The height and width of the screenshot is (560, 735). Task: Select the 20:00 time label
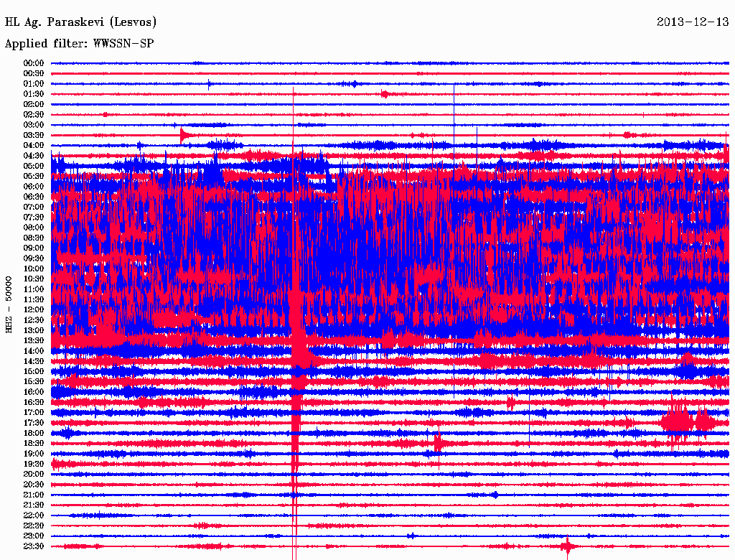pos(34,475)
